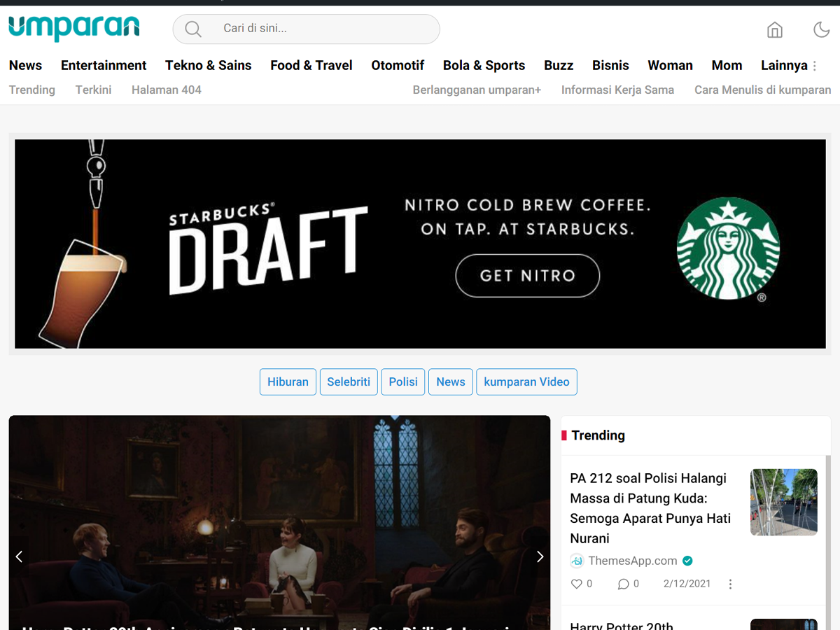Click the umparan site logo
This screenshot has width=840, height=630.
click(73, 27)
